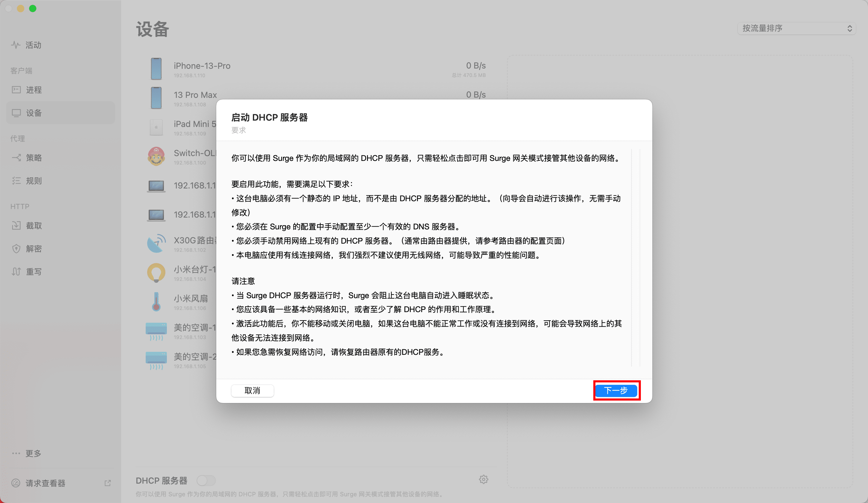
Task: Click the green window zoom button
Action: (33, 8)
